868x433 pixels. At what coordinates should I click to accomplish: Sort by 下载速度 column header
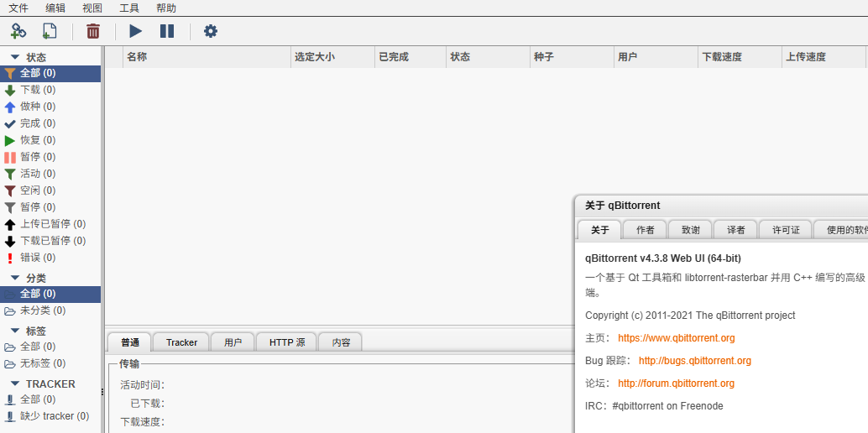pyautogui.click(x=722, y=57)
